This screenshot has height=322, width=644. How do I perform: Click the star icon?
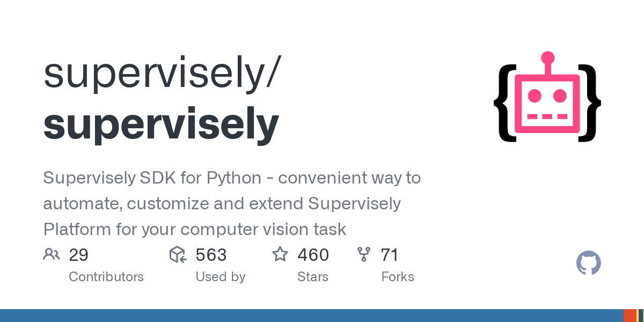pos(280,254)
